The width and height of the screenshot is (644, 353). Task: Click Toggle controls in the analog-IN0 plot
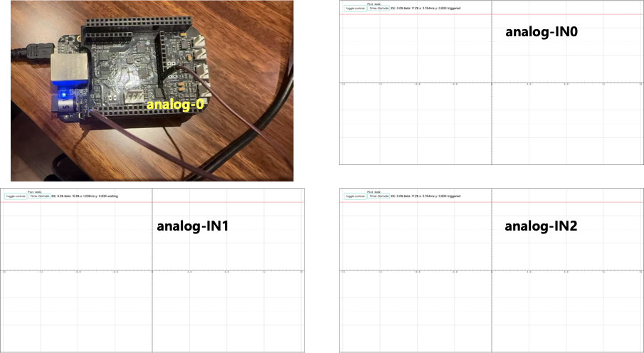pyautogui.click(x=354, y=9)
